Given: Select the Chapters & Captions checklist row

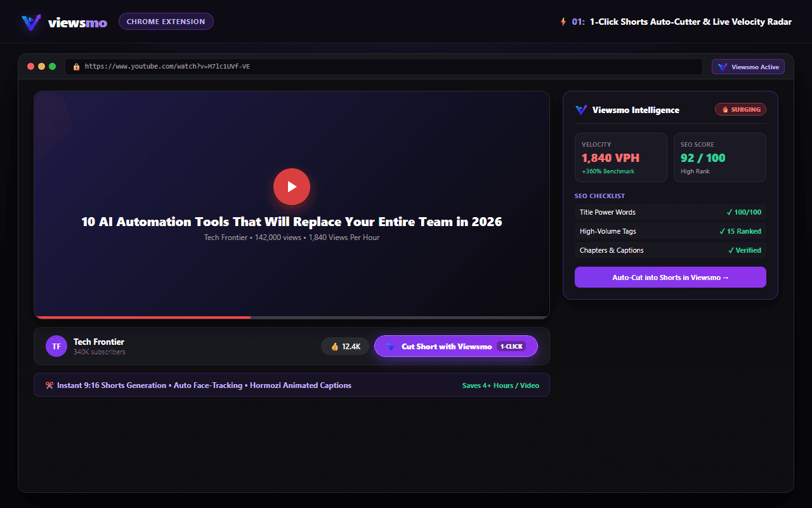Looking at the screenshot, I should 671,250.
